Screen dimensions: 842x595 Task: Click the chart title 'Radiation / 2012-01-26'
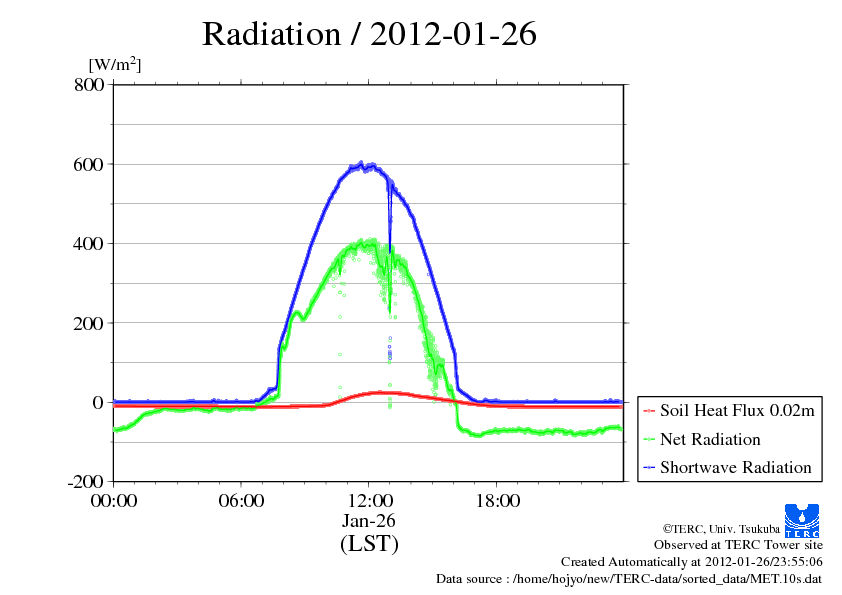pyautogui.click(x=369, y=34)
